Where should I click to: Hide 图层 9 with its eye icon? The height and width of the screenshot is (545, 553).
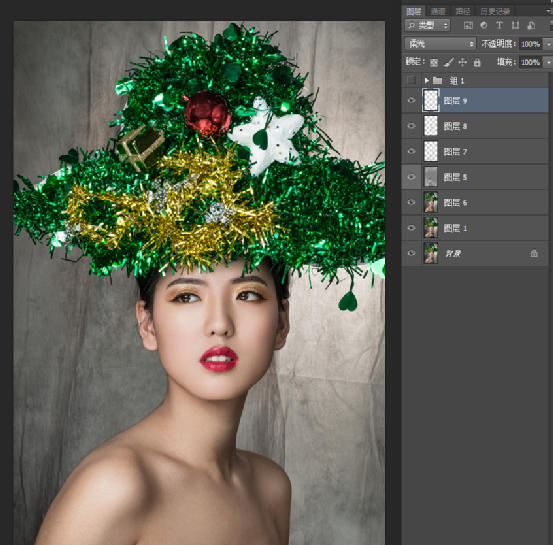click(x=411, y=101)
